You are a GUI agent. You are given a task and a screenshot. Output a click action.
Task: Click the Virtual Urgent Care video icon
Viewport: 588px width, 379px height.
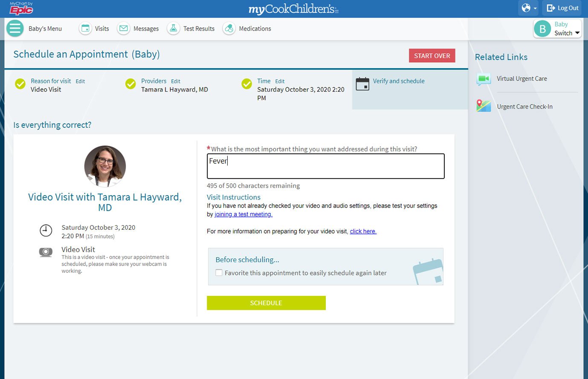pyautogui.click(x=484, y=79)
